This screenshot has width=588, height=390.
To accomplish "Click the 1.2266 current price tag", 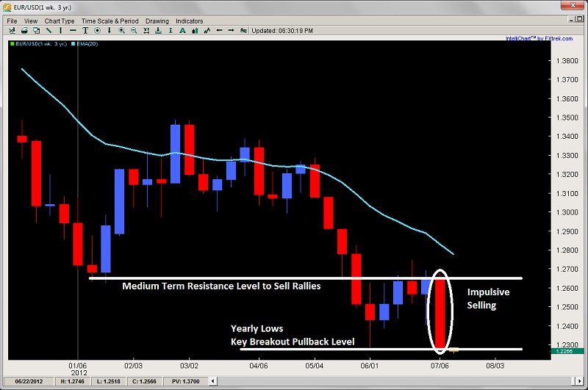I will 566,351.
